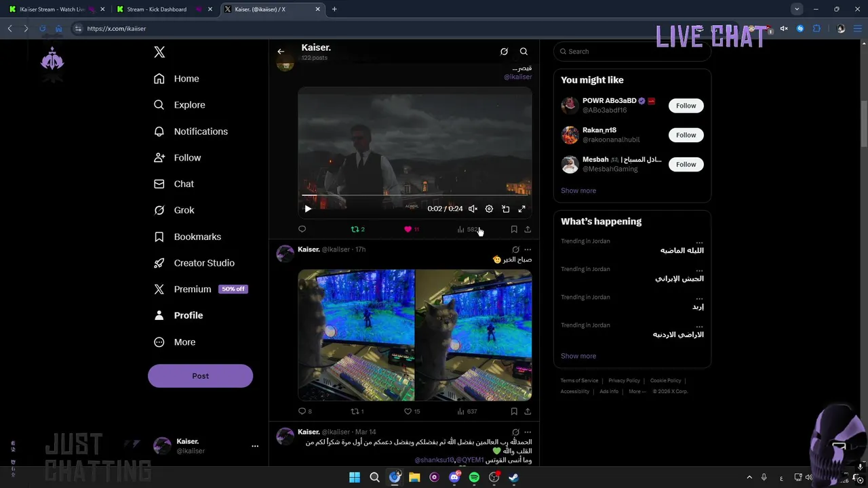Screen dimensions: 868x488
Task: Show more trends under What's happening
Action: point(578,356)
